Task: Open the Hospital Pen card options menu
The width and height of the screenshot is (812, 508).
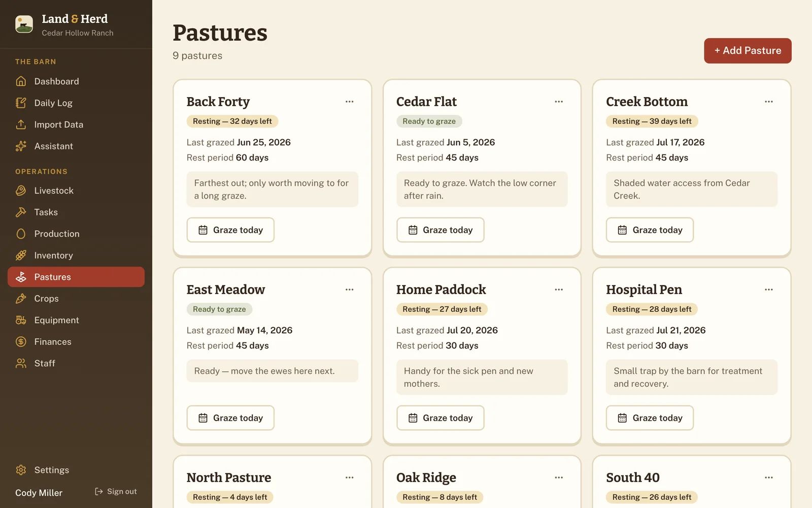Action: click(x=769, y=290)
